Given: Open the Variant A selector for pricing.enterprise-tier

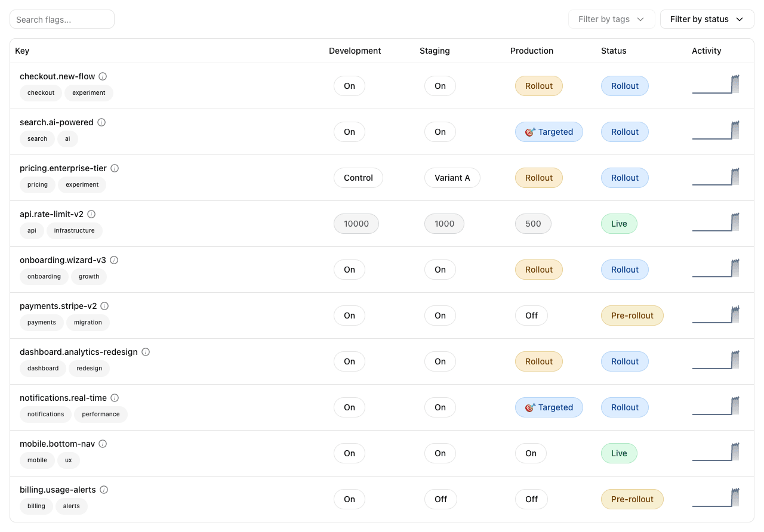Looking at the screenshot, I should (452, 178).
